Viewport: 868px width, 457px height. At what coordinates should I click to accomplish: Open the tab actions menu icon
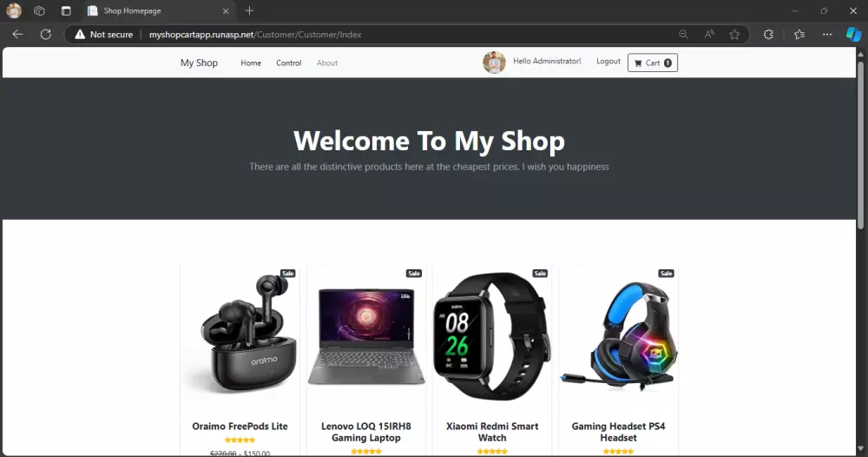click(x=66, y=10)
